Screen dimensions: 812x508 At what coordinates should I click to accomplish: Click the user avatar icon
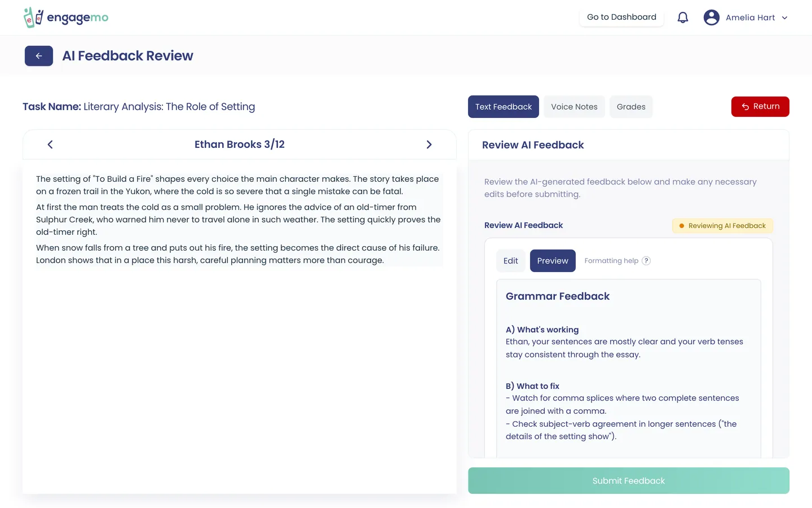(x=712, y=17)
